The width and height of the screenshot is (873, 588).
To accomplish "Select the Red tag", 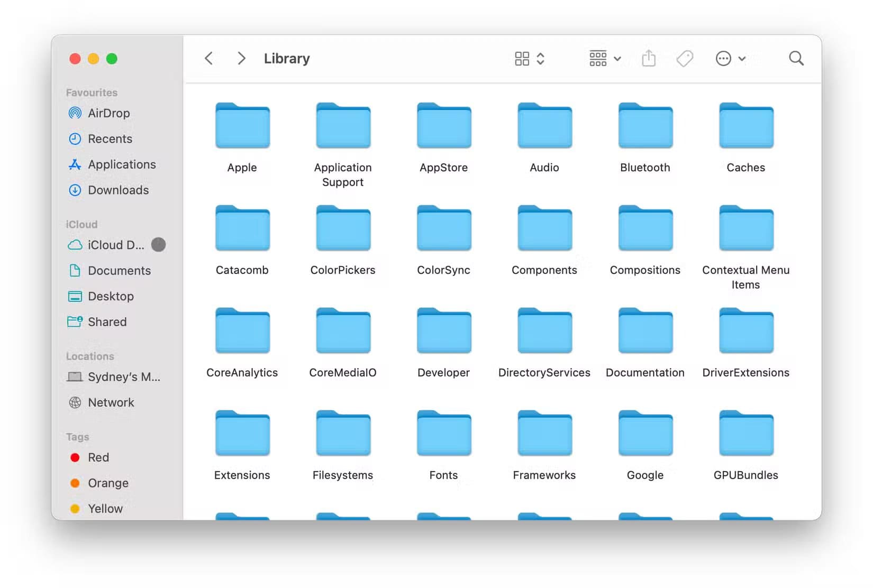I will click(98, 457).
